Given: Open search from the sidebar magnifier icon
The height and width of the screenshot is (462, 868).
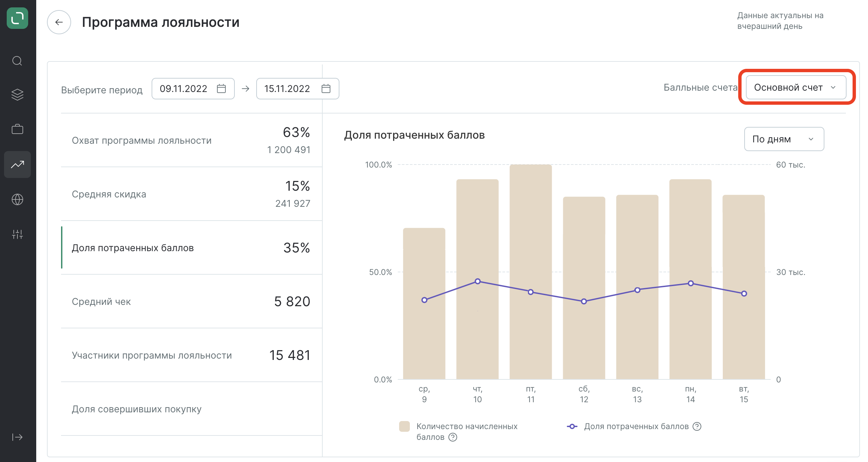Looking at the screenshot, I should (x=17, y=61).
